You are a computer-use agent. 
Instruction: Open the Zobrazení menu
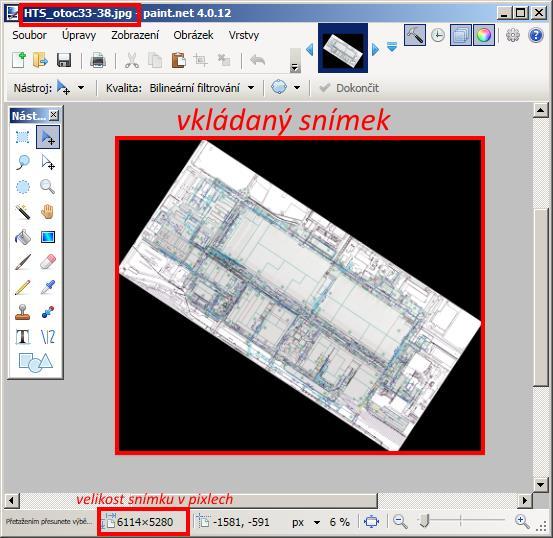point(135,35)
